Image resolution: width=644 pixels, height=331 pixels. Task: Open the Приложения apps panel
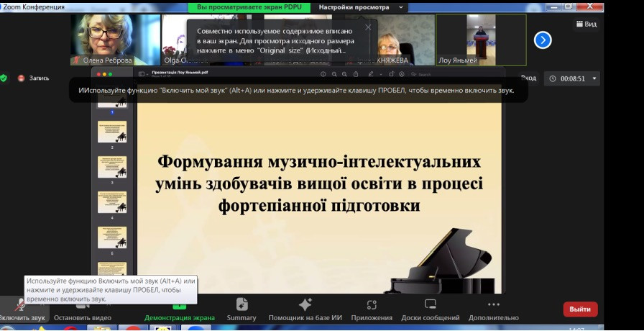coord(372,310)
